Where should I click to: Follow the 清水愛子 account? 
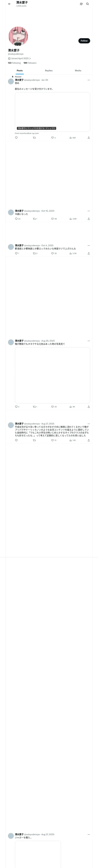coord(84,41)
